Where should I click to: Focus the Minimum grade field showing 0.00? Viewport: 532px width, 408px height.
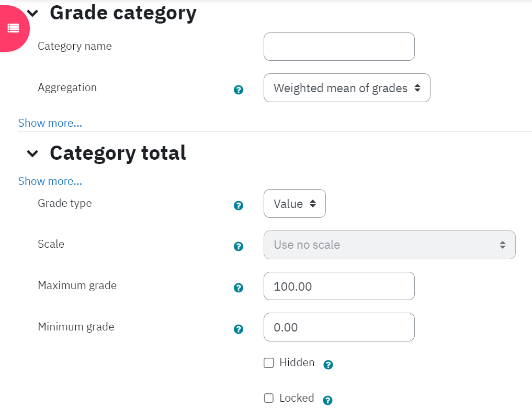point(339,327)
